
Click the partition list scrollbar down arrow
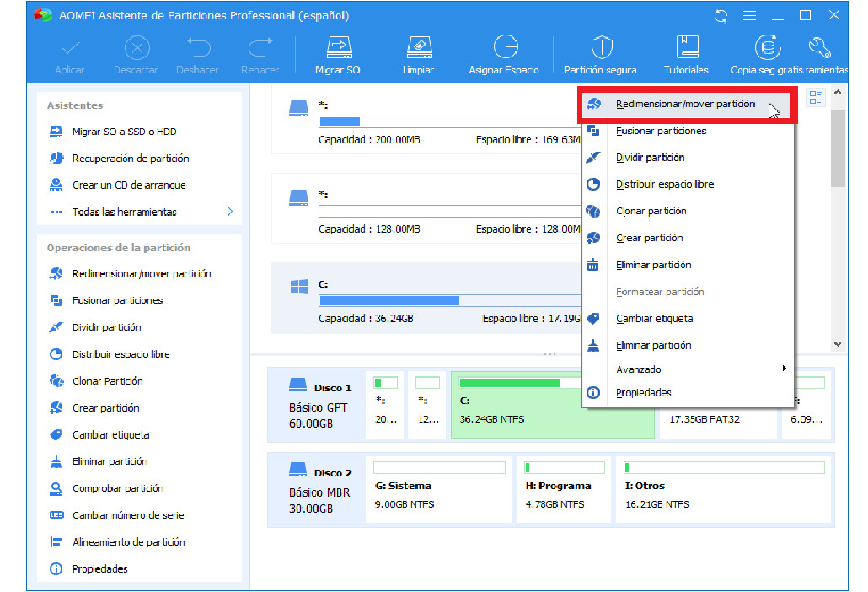pos(839,344)
